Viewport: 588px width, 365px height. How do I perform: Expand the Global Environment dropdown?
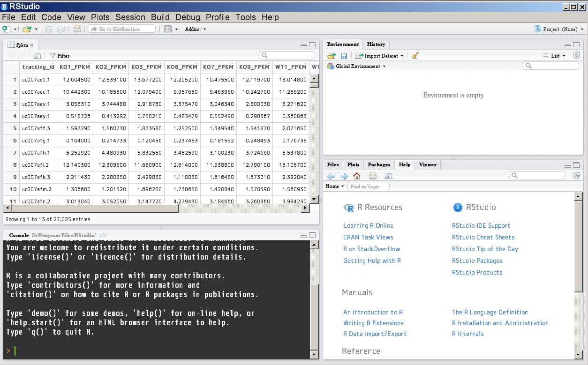point(356,66)
